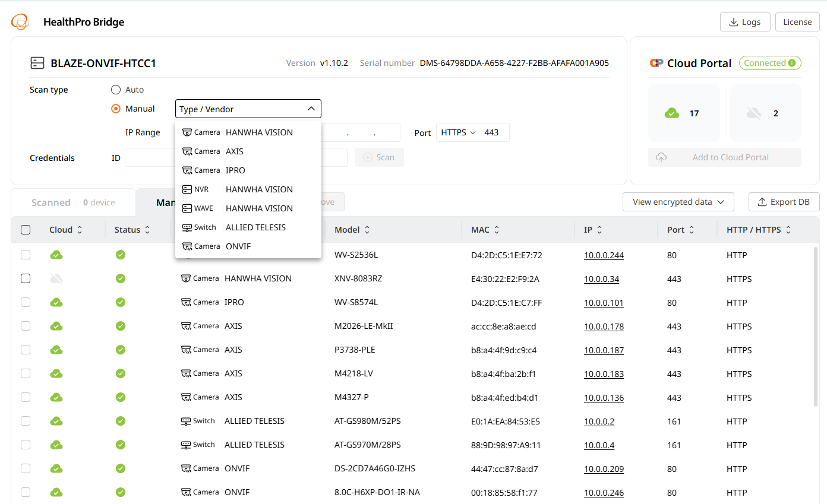The image size is (827, 504).
Task: Choose Camera IPRO from dropdown list
Action: click(x=248, y=170)
